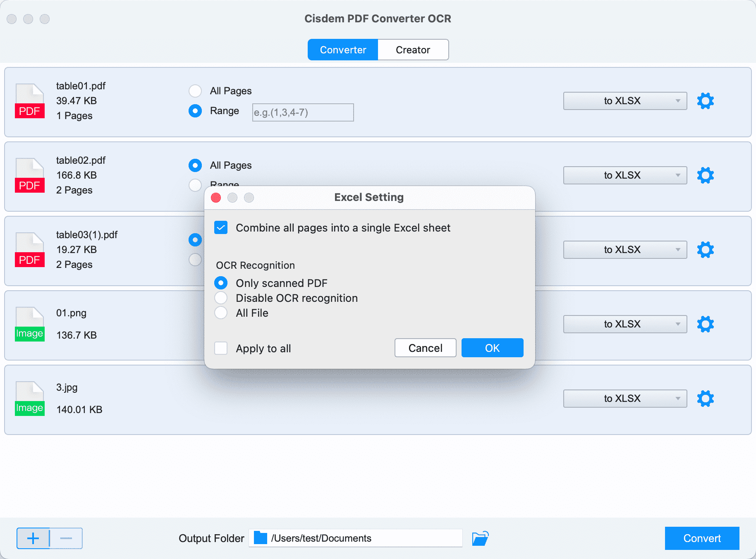Open settings gear for the 3.jpg row
The width and height of the screenshot is (756, 559).
pyautogui.click(x=706, y=398)
